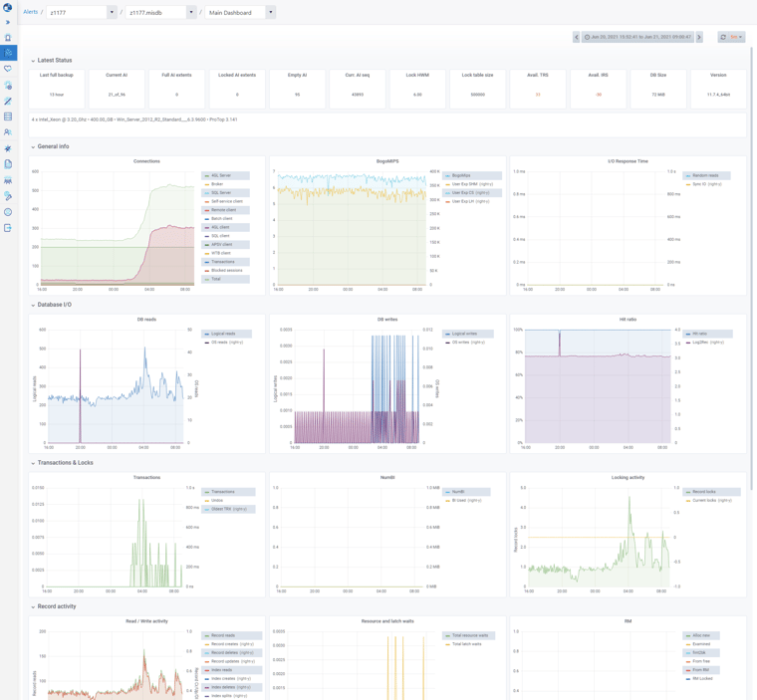Click the vertical page scrollbar
This screenshot has height=700, width=757.
tap(751, 271)
